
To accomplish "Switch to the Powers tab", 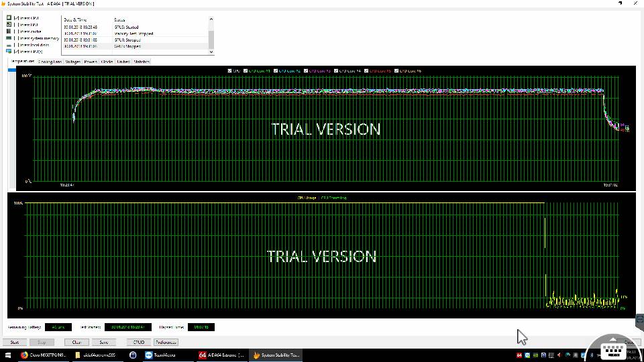I will (x=91, y=62).
